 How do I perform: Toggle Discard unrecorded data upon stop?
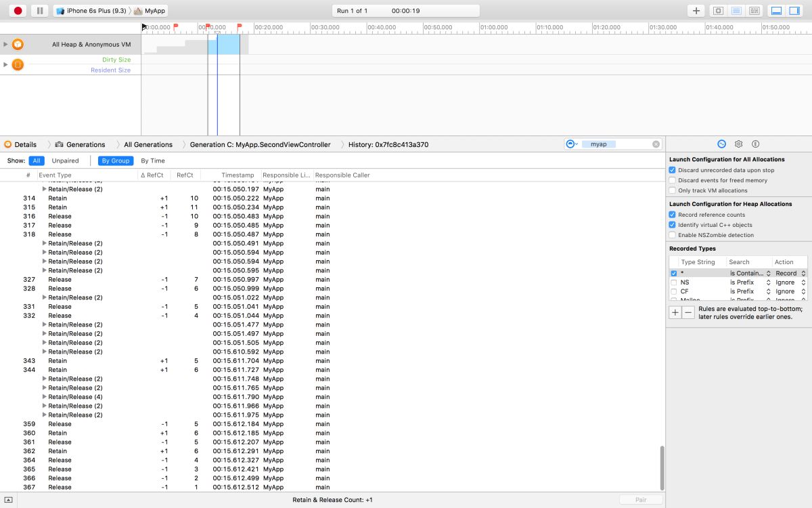pyautogui.click(x=672, y=170)
